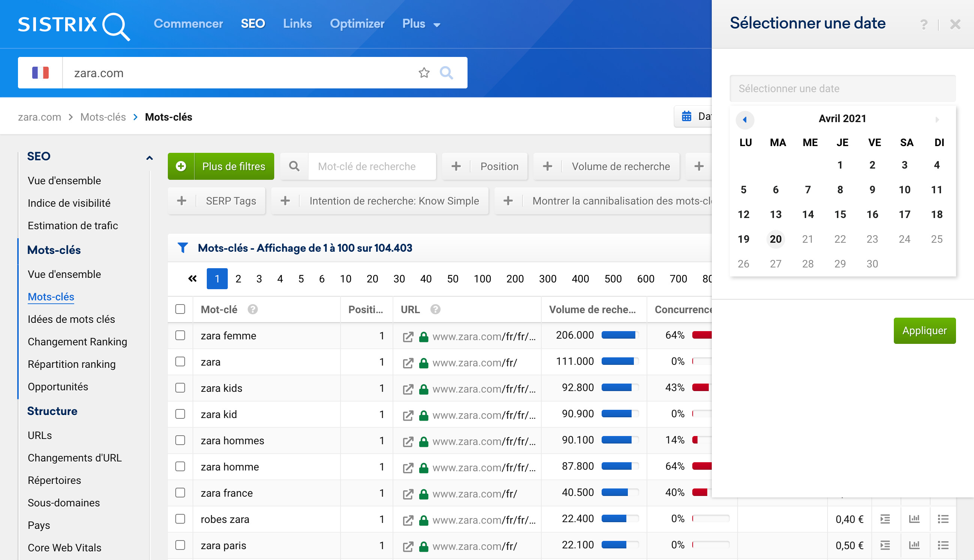
Task: Click the search magnifier in the domain bar
Action: tap(446, 73)
